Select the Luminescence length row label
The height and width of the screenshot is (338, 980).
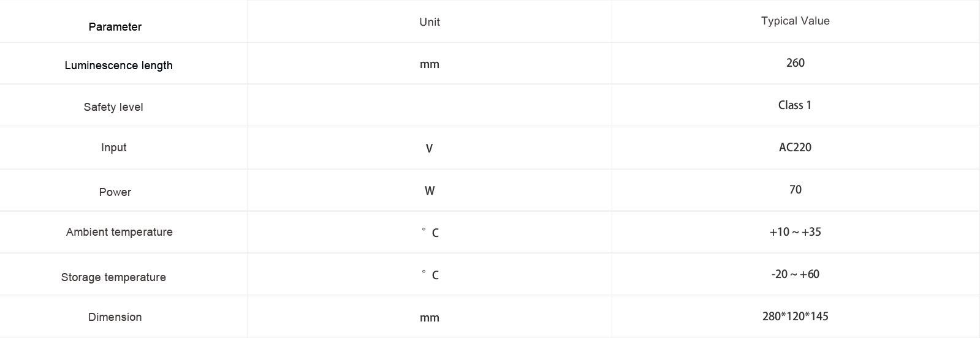tap(119, 66)
